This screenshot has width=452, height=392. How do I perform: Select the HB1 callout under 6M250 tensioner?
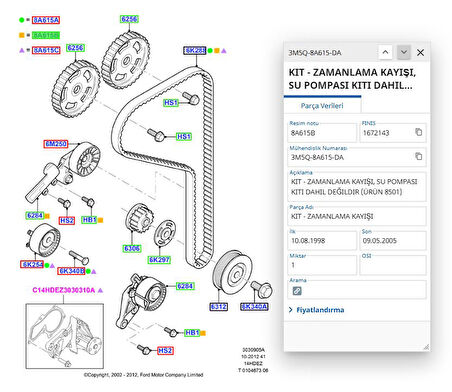coord(89,220)
